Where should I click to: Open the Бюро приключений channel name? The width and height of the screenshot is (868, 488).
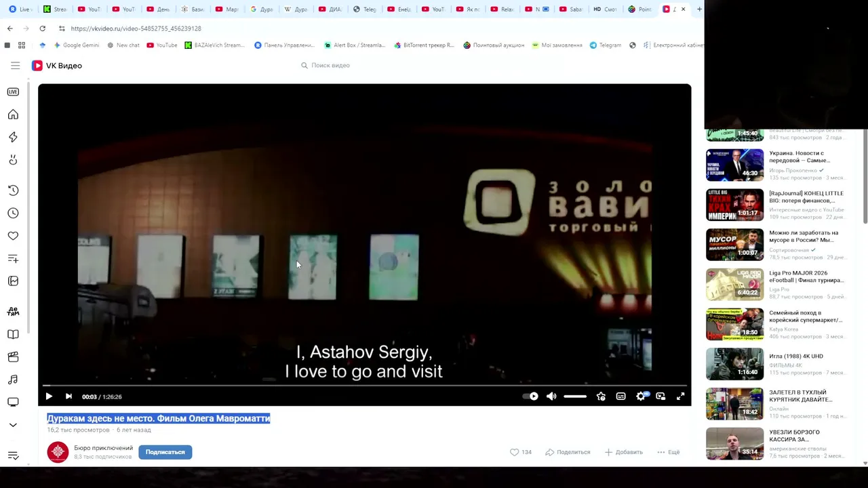[x=103, y=448]
